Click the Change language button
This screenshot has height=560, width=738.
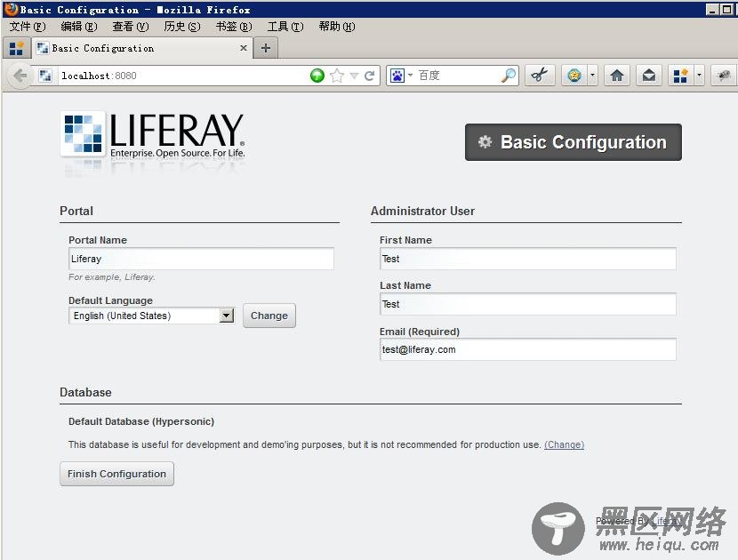point(269,316)
